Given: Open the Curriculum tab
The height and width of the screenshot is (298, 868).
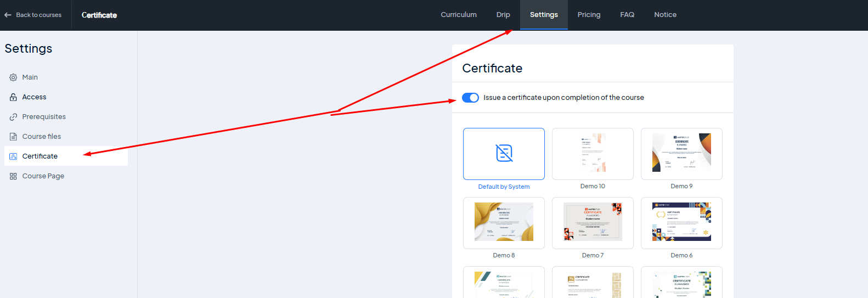Looking at the screenshot, I should click(459, 15).
